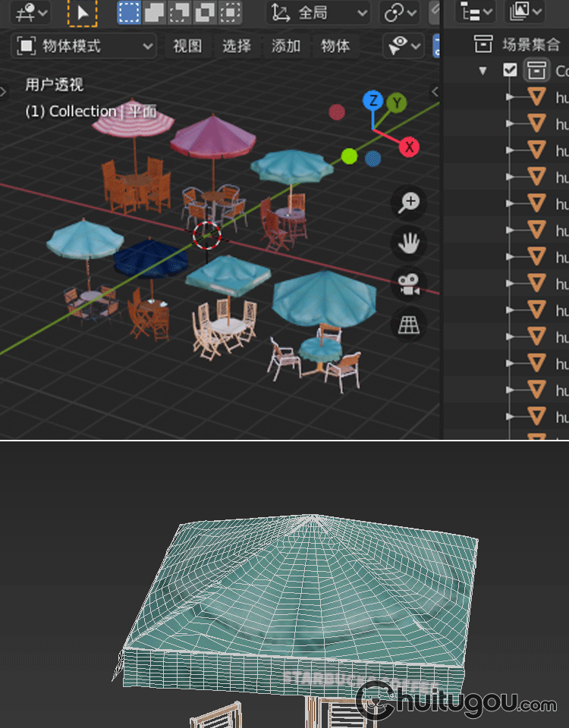Uncheck the Collection exclude checkbox
The height and width of the screenshot is (728, 569).
(x=511, y=71)
